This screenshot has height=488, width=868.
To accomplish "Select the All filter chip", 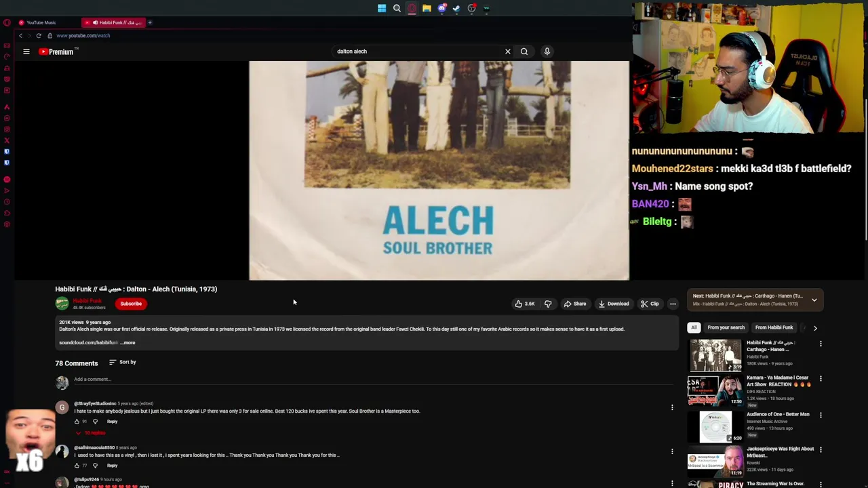I will tap(694, 327).
